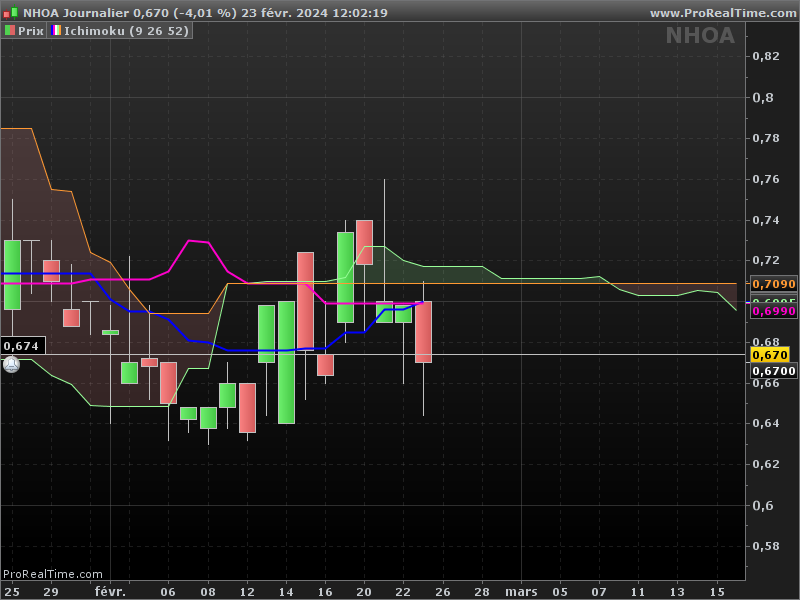Screen dimensions: 800x600
Task: Click the NHOA Journalier title text
Action: 76,13
